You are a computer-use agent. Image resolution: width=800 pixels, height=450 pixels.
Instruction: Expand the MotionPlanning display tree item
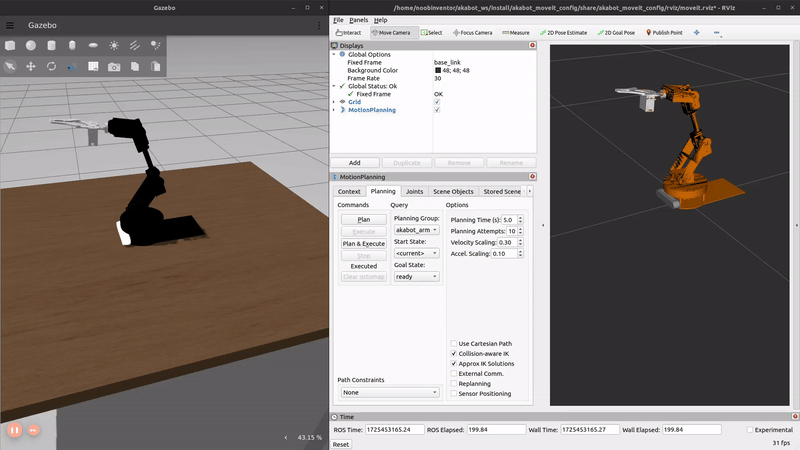334,110
